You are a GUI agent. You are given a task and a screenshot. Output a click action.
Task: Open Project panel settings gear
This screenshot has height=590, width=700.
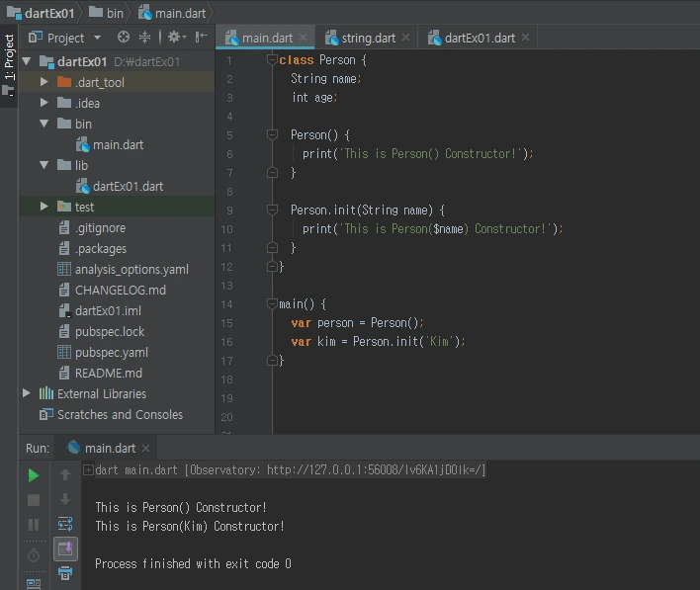coord(177,37)
